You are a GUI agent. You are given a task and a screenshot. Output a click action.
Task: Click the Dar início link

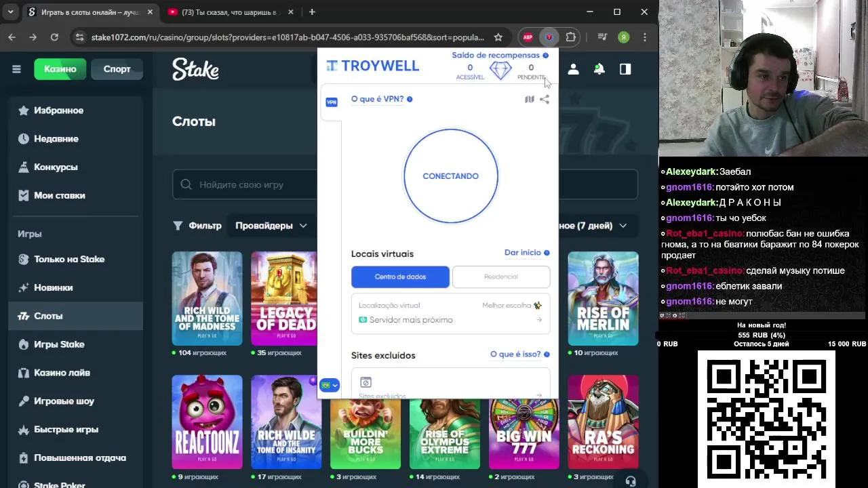pos(522,253)
